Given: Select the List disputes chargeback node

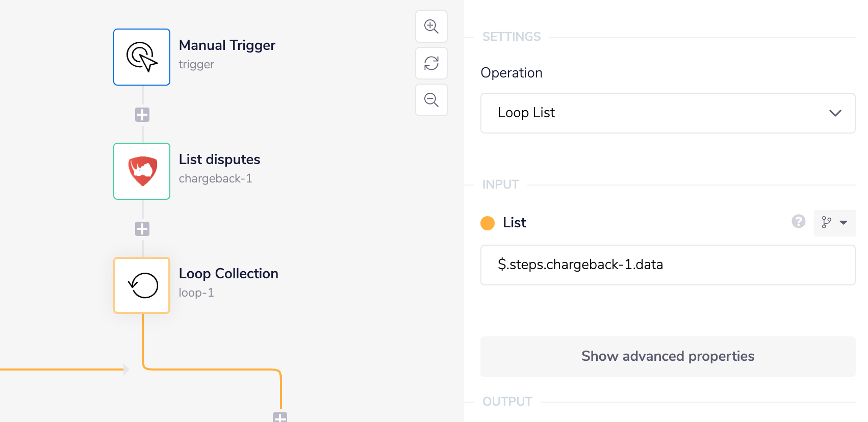Looking at the screenshot, I should 142,171.
